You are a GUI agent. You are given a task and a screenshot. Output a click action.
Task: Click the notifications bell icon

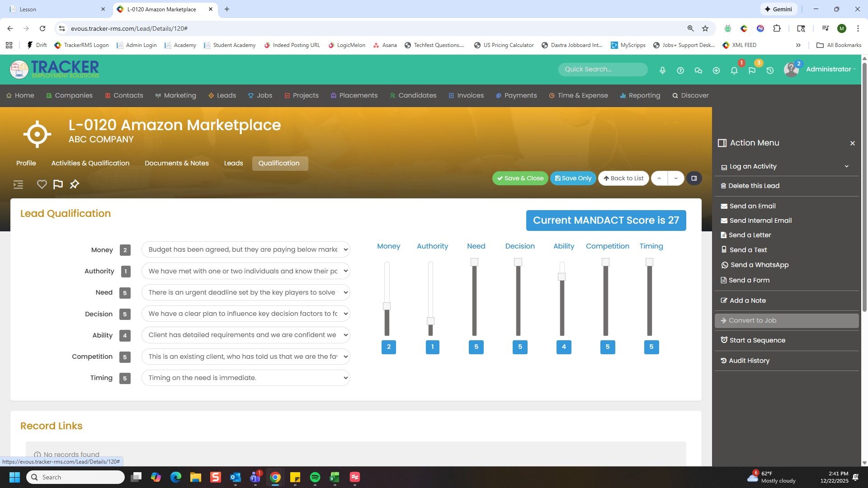pyautogui.click(x=734, y=70)
